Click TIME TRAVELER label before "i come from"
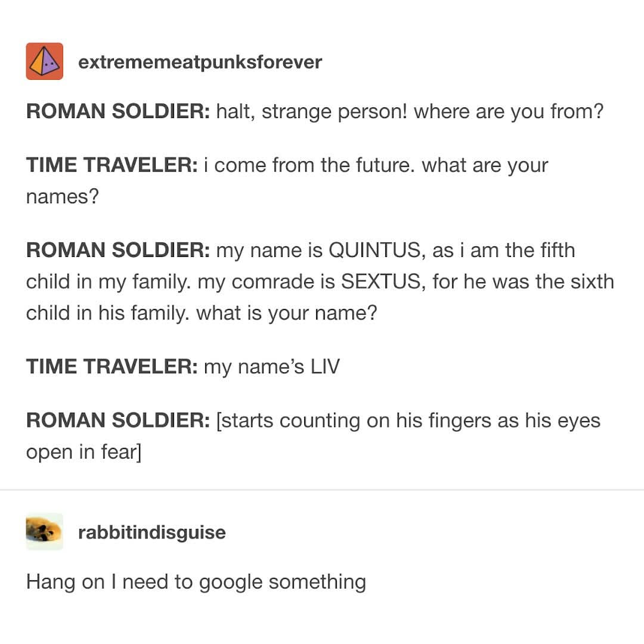Screen dimensions: 644x644 (112, 166)
